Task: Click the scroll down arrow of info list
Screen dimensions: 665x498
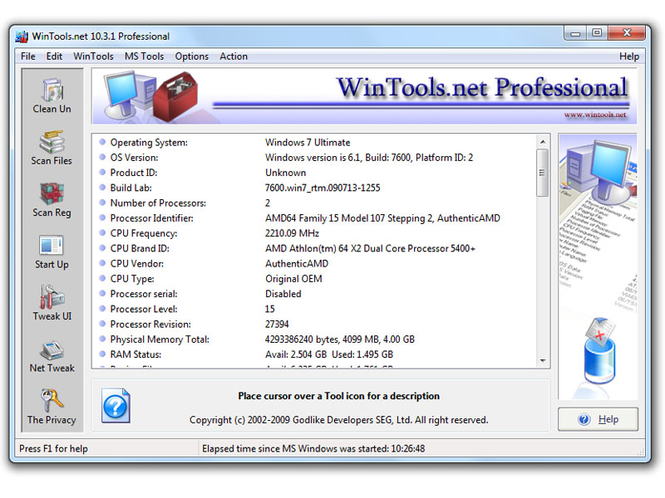Action: pyautogui.click(x=542, y=361)
